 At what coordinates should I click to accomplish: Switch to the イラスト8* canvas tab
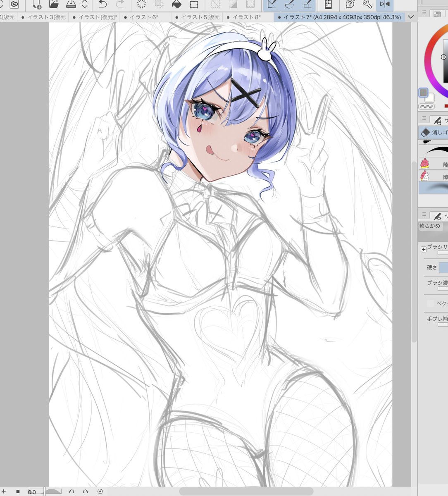pyautogui.click(x=248, y=17)
